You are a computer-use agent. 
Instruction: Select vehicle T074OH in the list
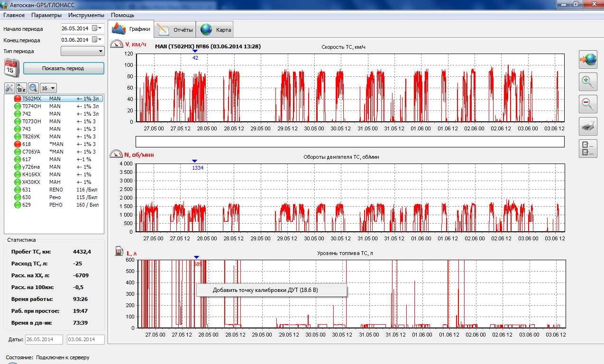(31, 106)
